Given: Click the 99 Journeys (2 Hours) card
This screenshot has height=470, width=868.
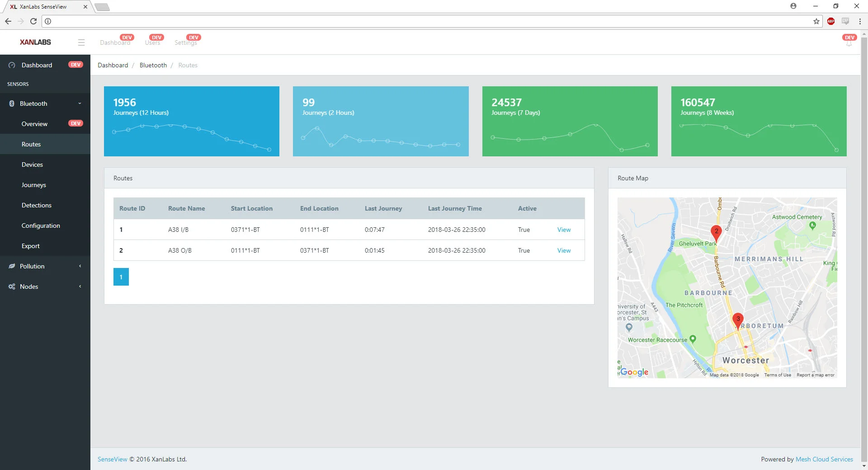Looking at the screenshot, I should click(381, 121).
